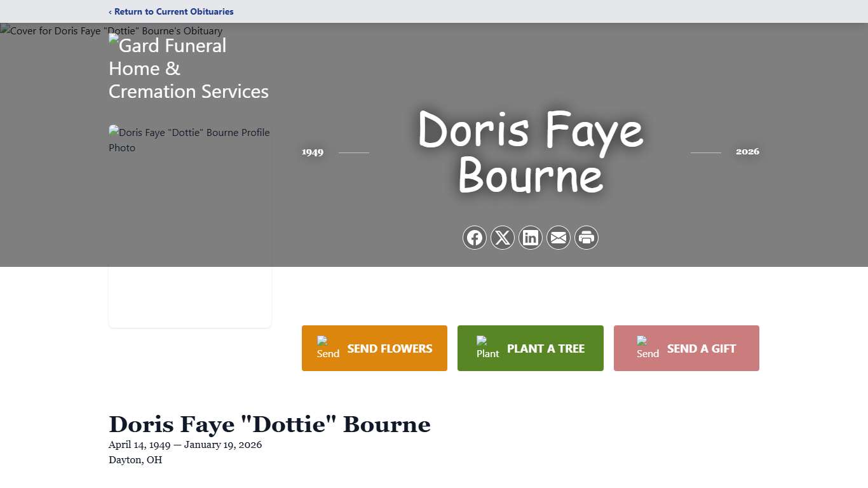Print the obituary with the printer icon
Image resolution: width=868 pixels, height=488 pixels.
[587, 237]
